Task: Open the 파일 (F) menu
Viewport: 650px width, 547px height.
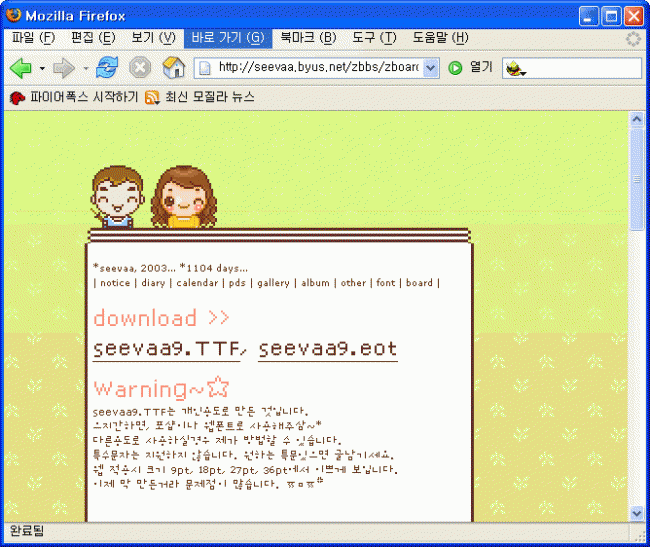Action: pyautogui.click(x=33, y=38)
